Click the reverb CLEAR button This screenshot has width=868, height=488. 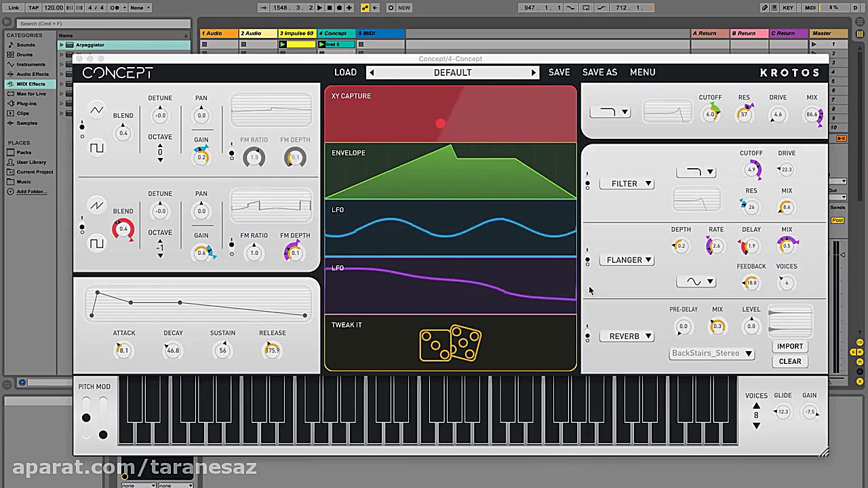click(x=790, y=361)
